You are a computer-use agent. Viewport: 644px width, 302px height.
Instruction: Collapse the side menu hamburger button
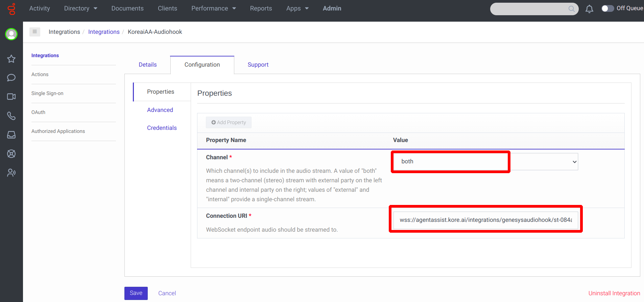click(x=34, y=32)
